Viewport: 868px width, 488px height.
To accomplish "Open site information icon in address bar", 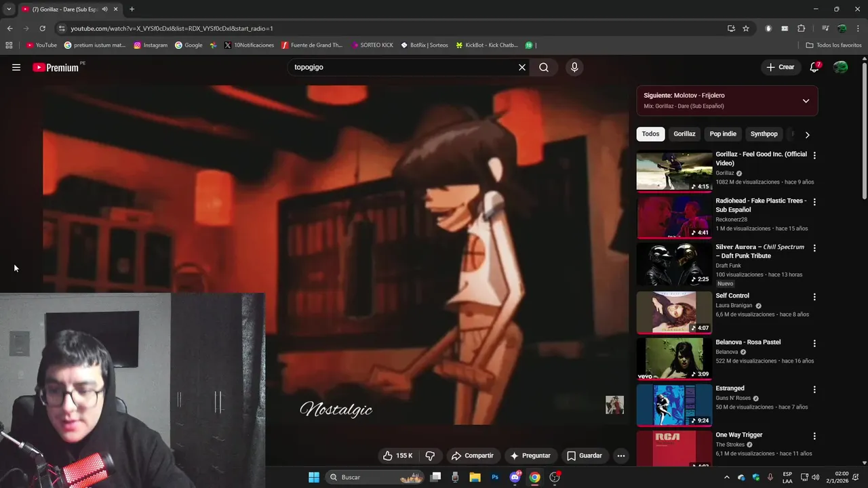I will [x=62, y=28].
